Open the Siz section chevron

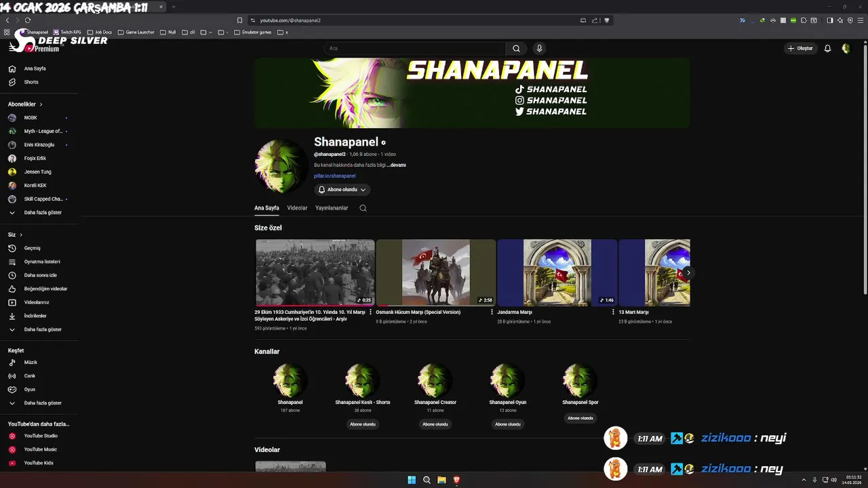pos(21,235)
